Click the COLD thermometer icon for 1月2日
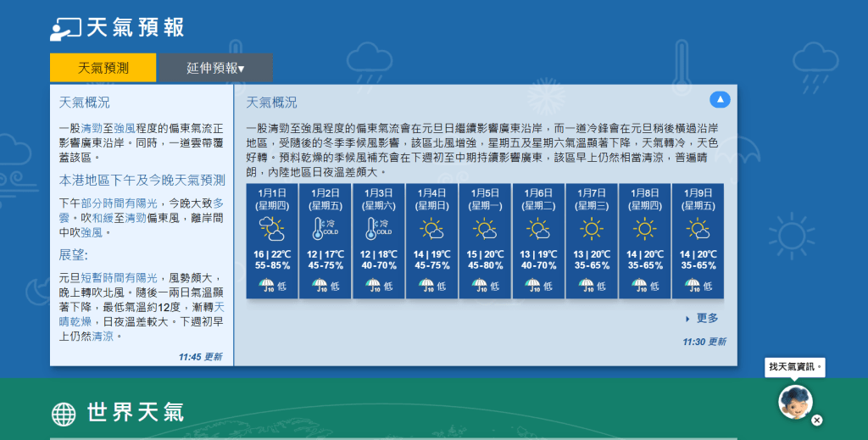The width and height of the screenshot is (868, 440). (x=325, y=228)
